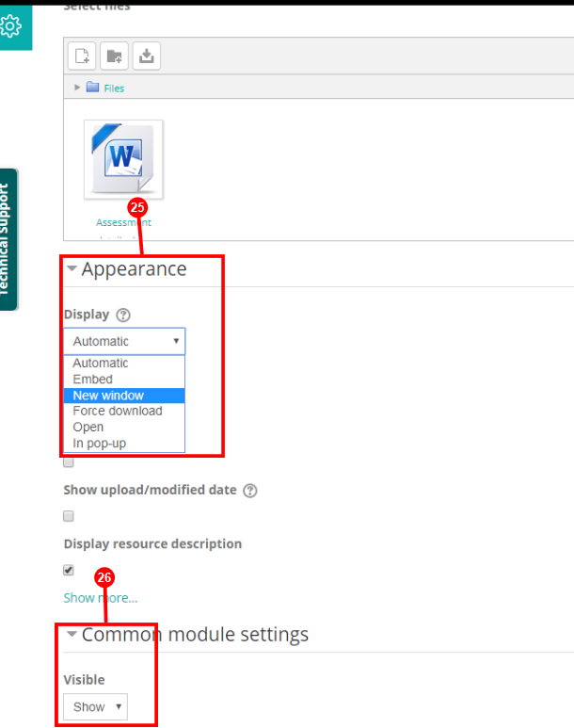Open the Technical Support side tab
Screen dimensions: 574x728
click(x=8, y=239)
